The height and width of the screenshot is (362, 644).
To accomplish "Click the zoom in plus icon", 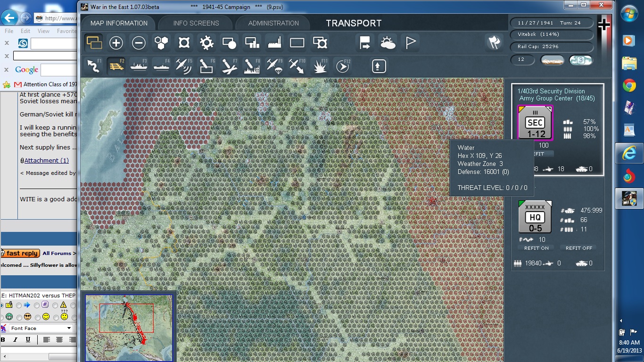I will coord(116,43).
